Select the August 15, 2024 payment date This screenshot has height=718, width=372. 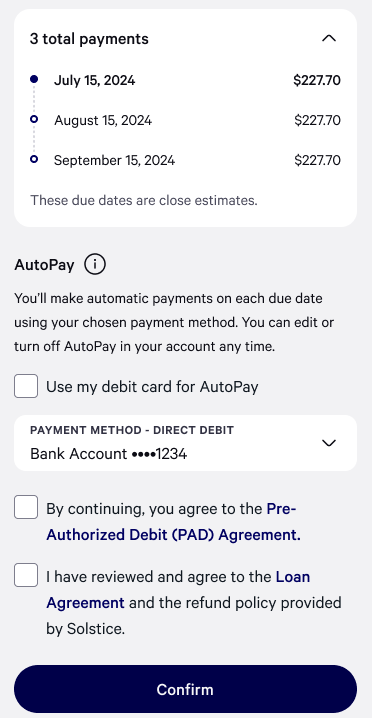[x=103, y=120]
